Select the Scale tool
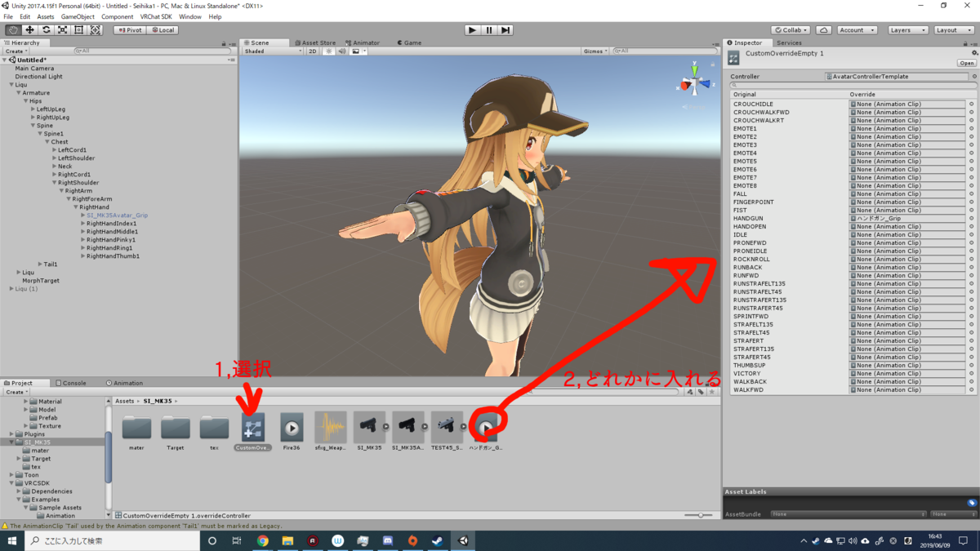 62,30
